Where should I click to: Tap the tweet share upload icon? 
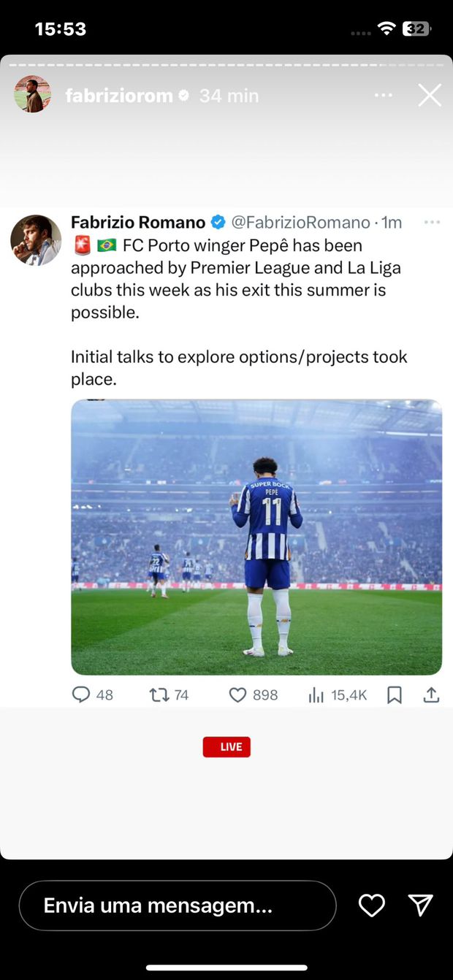pos(432,695)
